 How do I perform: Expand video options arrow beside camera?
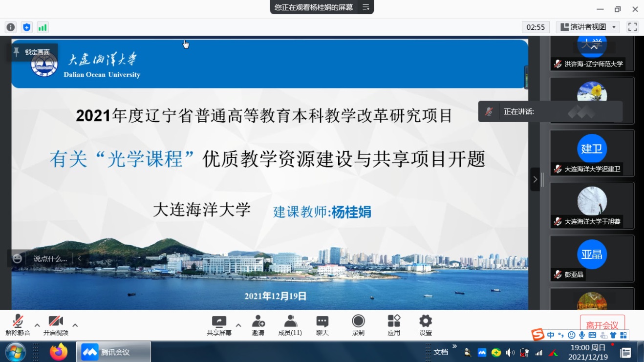(x=75, y=325)
